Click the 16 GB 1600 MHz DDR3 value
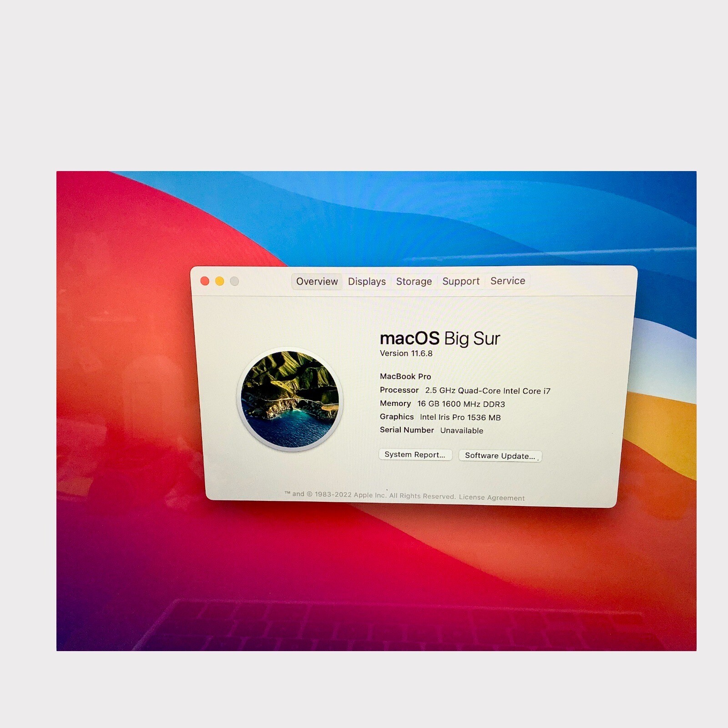The image size is (728, 728). click(x=461, y=404)
